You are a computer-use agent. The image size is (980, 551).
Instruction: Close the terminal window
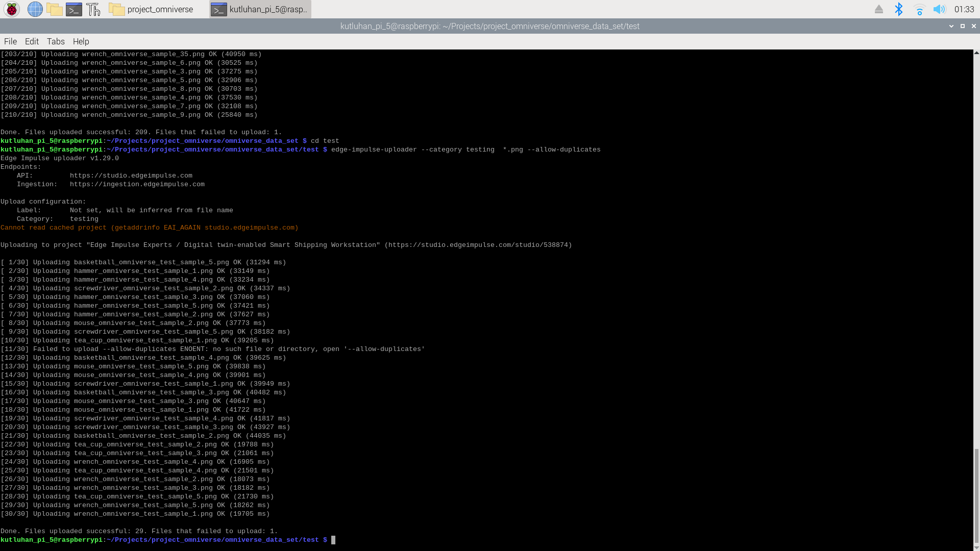click(974, 26)
